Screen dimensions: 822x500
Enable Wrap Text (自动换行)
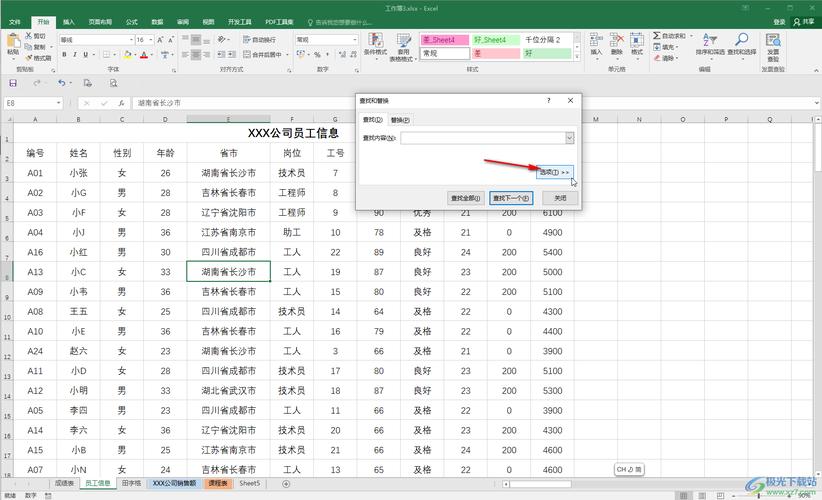tap(259, 40)
